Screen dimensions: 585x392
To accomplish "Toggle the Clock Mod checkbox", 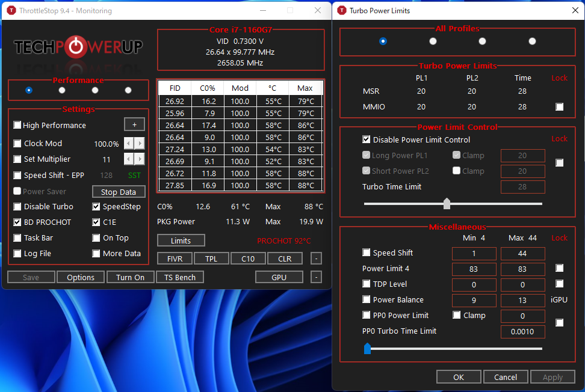I will [x=17, y=143].
